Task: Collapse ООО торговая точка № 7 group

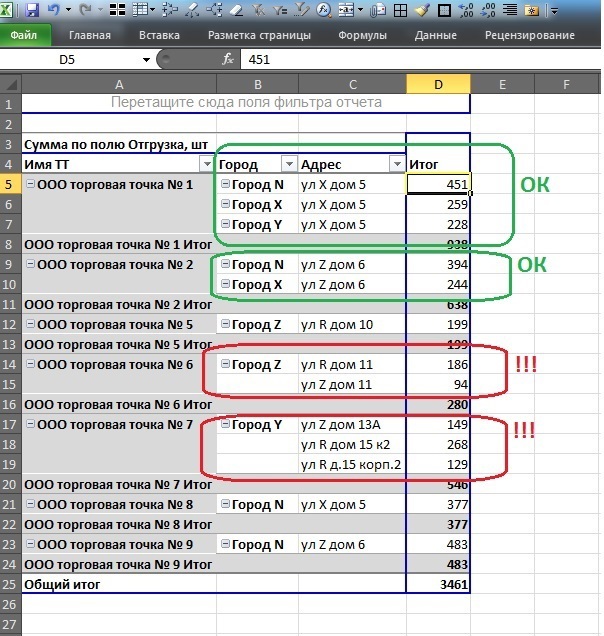Action: 30,424
